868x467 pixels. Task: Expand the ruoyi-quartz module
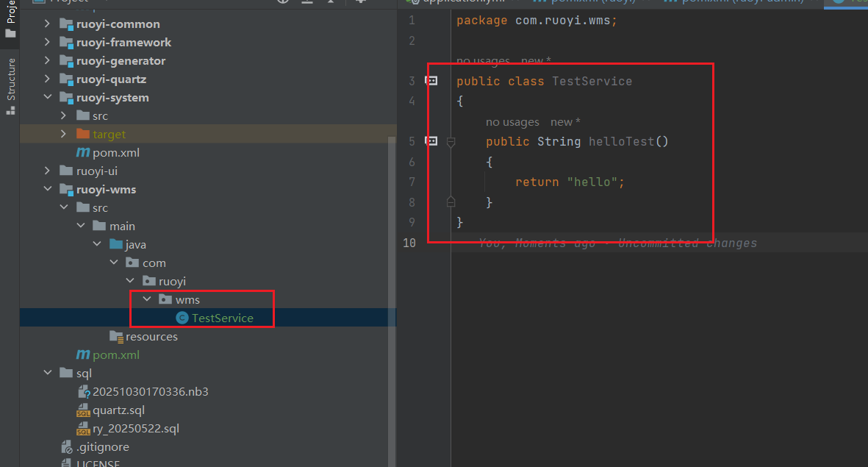point(47,79)
